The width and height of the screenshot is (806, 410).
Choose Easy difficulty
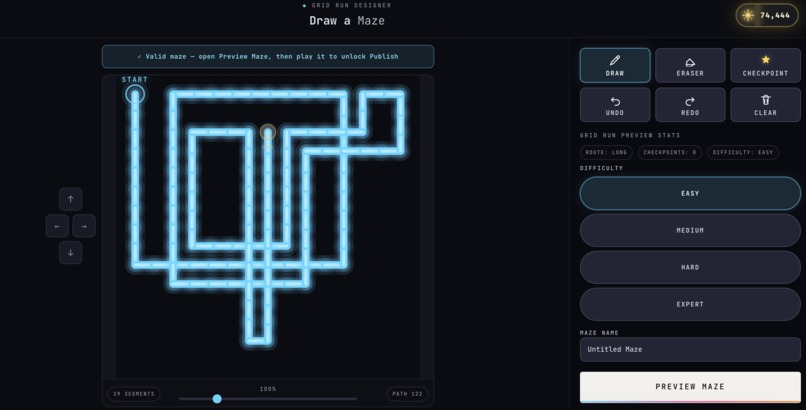(x=690, y=193)
